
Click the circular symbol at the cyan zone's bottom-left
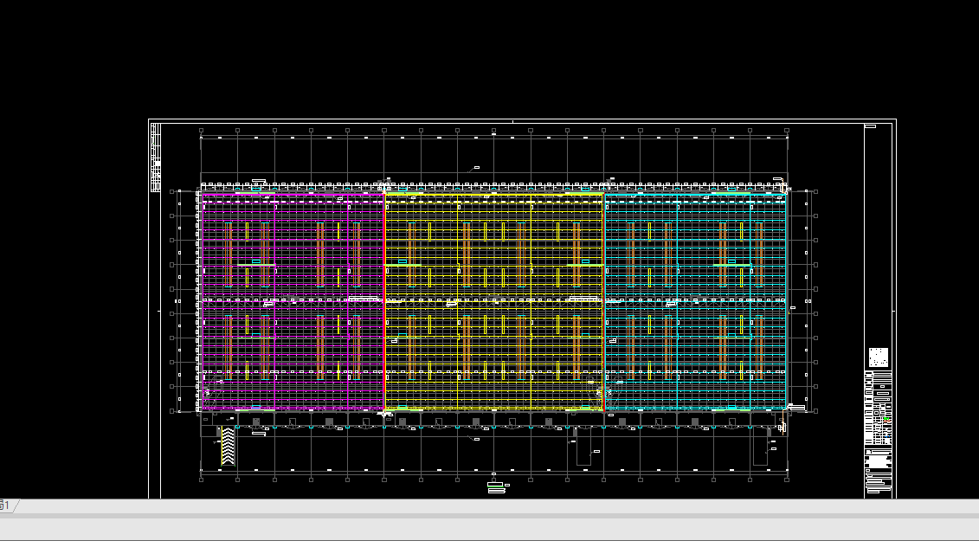[x=609, y=392]
